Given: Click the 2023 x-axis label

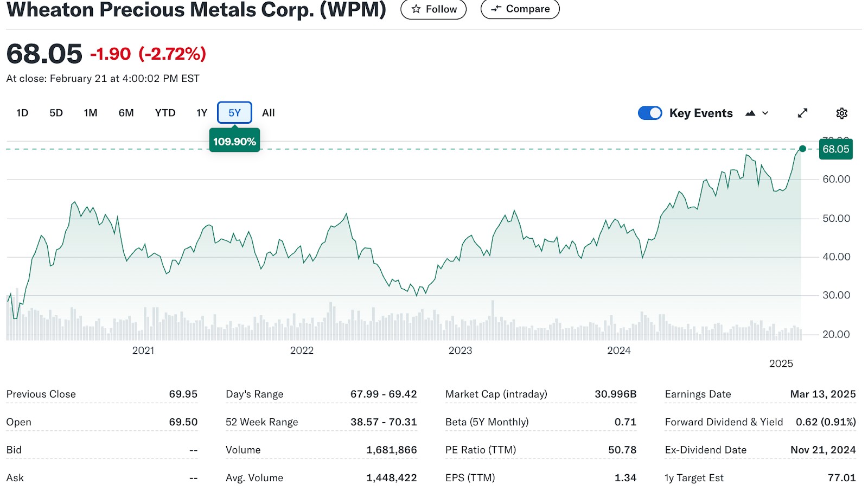Looking at the screenshot, I should tap(460, 351).
